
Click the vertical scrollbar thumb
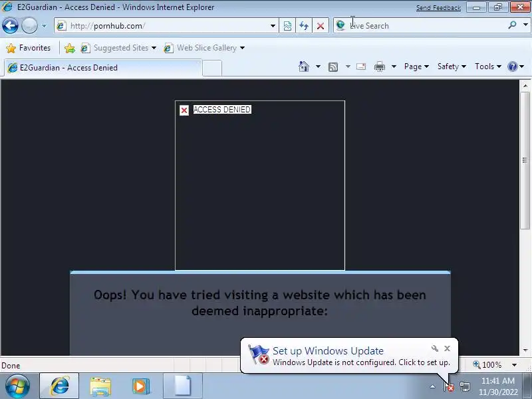[525, 160]
